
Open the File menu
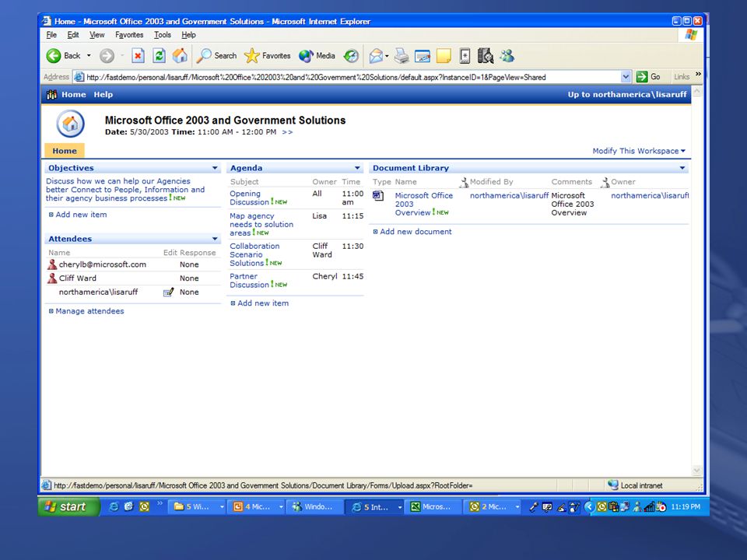[x=51, y=35]
